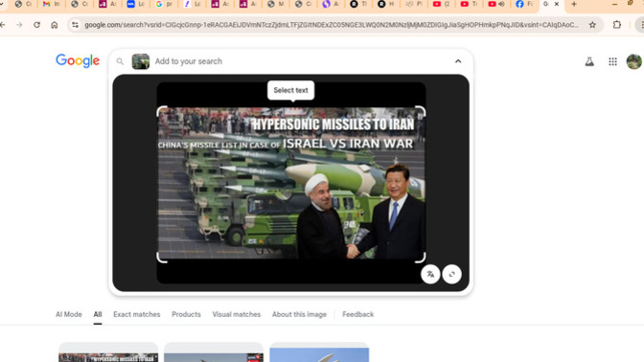Click the bottom-right crop corner handle
The image size is (644, 362).
coord(420,258)
